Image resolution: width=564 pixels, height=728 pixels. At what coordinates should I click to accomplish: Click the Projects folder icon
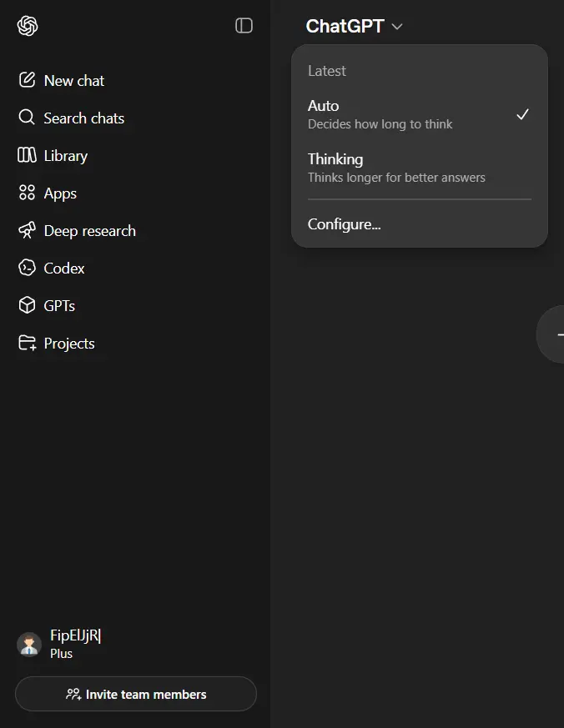tap(27, 343)
